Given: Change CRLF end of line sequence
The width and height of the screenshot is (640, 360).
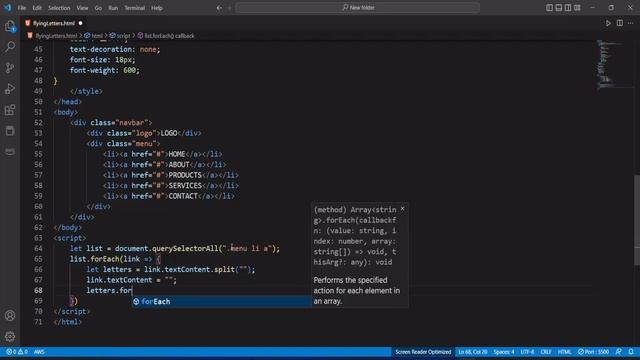Looking at the screenshot, I should click(x=546, y=352).
